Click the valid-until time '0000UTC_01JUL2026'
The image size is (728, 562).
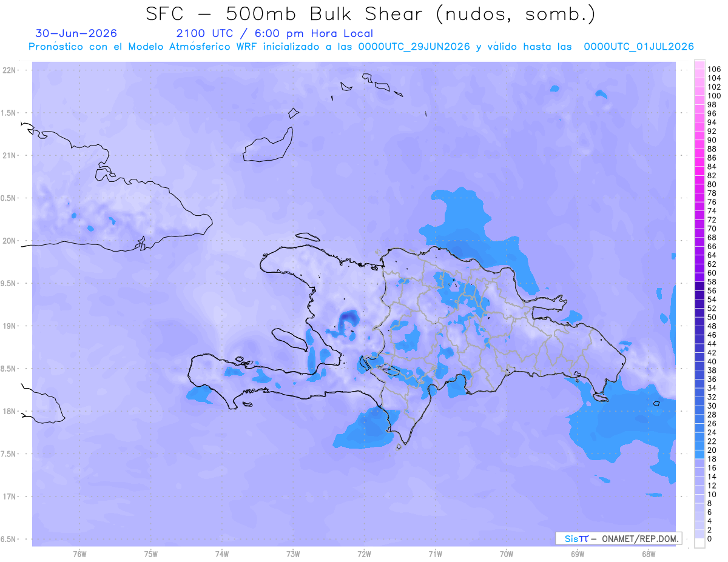tap(638, 47)
